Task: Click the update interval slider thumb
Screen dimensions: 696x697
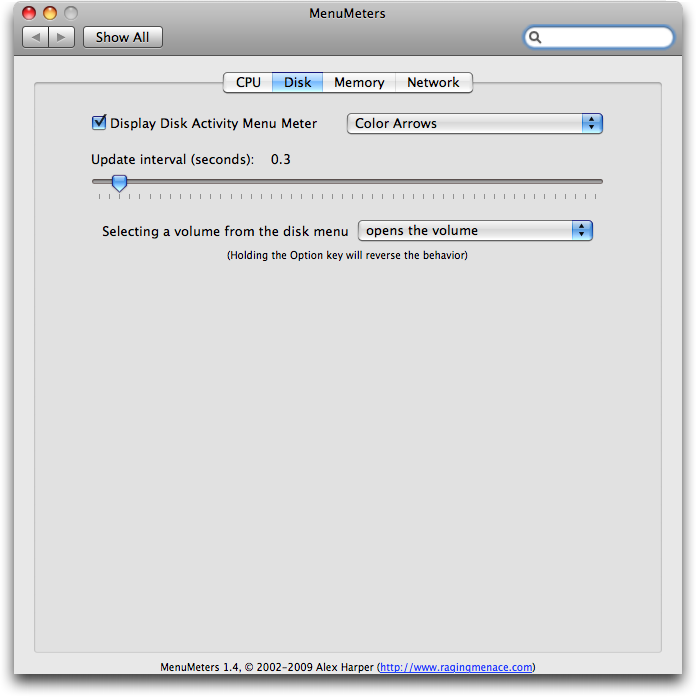Action: click(x=119, y=182)
